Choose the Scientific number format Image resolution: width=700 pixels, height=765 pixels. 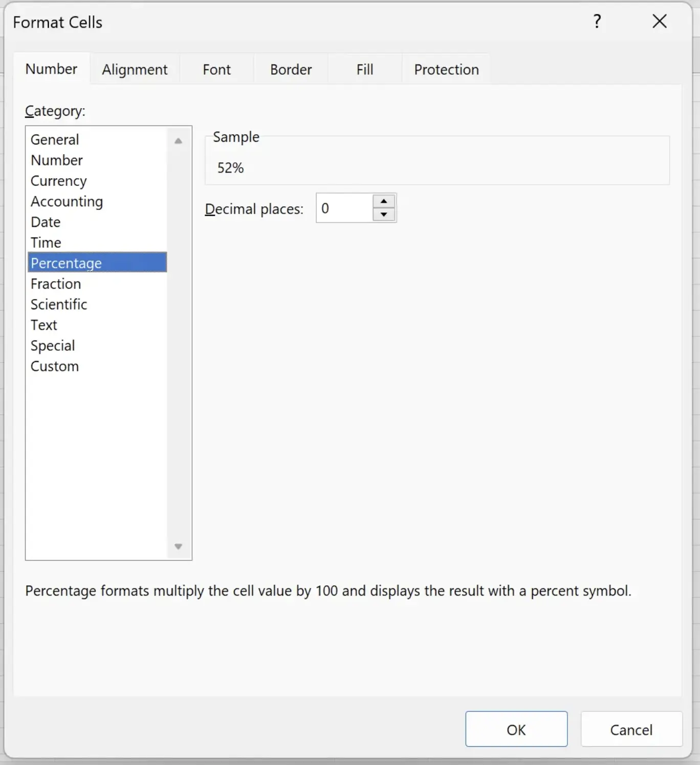click(x=59, y=305)
